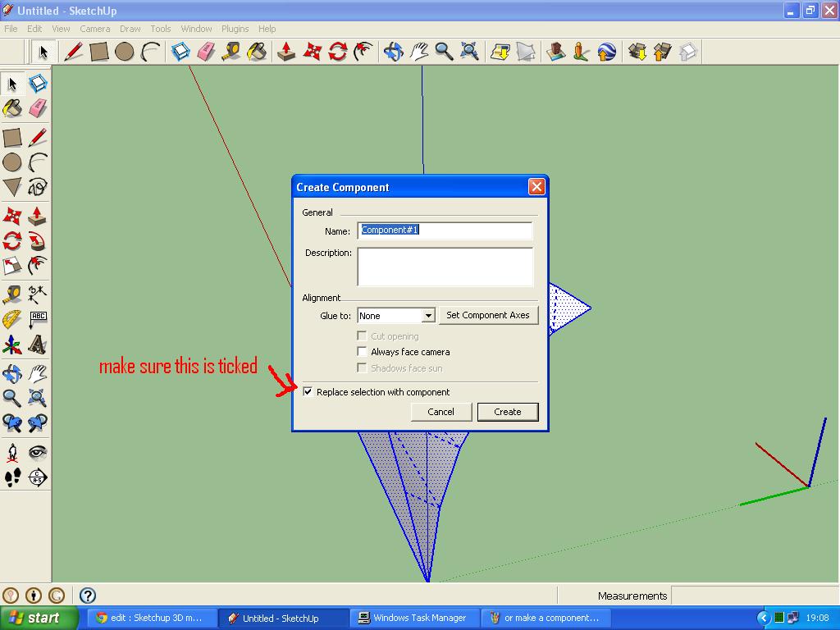Open the Paint Bucket tool
Viewport: 840px width, 630px height.
(256, 51)
